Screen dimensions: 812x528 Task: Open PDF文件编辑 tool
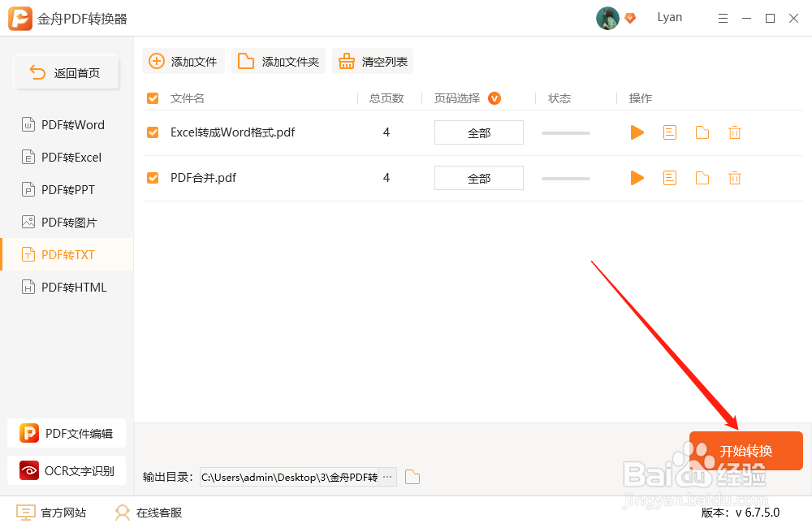pyautogui.click(x=67, y=433)
